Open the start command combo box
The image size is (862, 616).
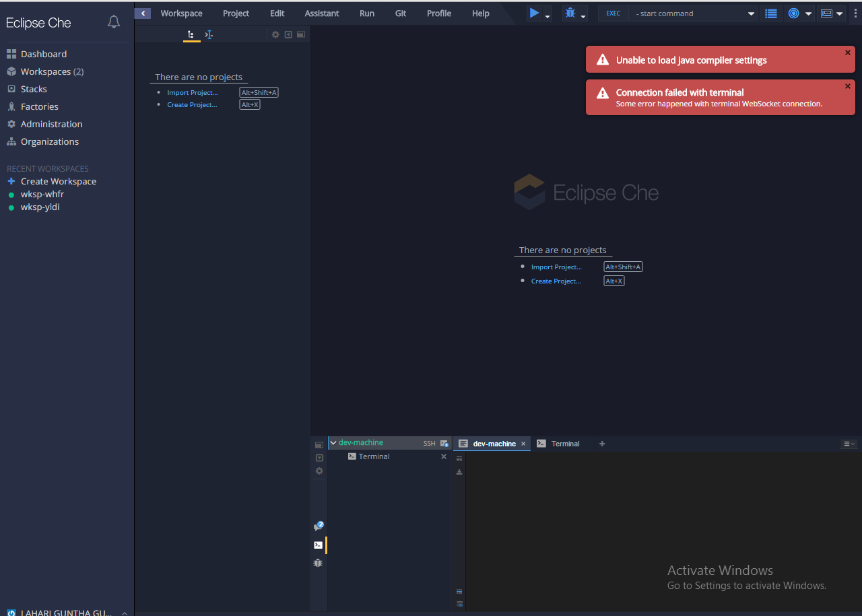point(694,13)
